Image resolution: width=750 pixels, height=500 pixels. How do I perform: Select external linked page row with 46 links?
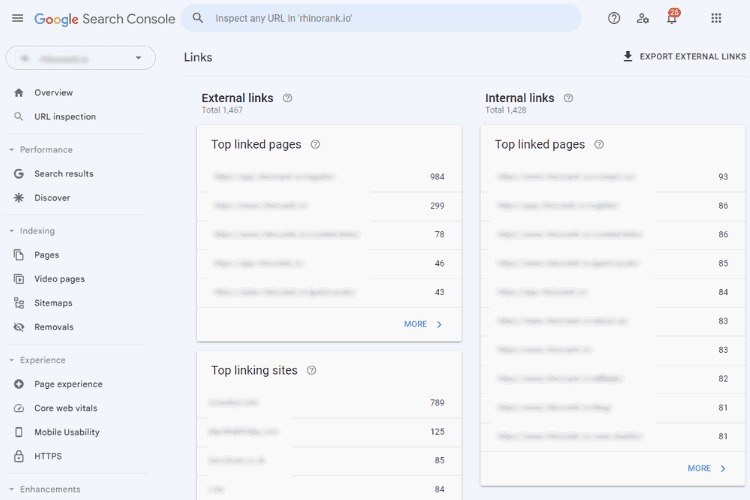point(329,263)
